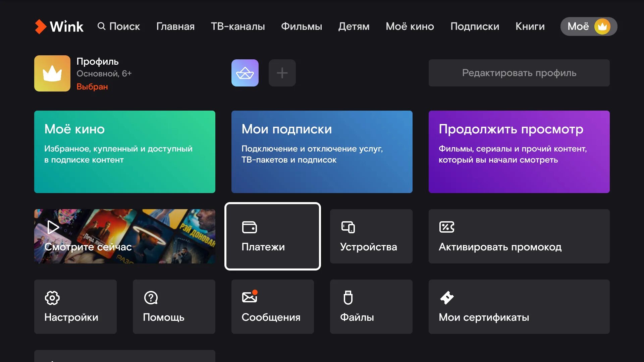Open Файлы files tile
The image size is (644, 362).
coord(371,307)
